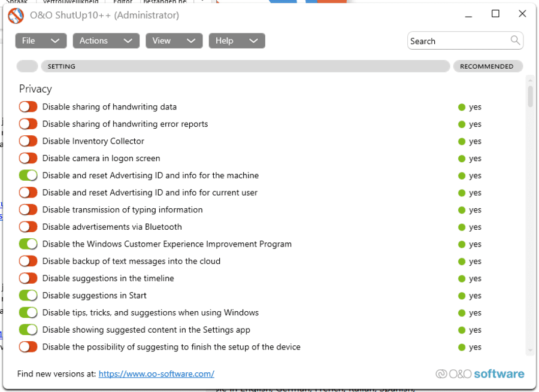Click "yes" in the handwriting error reports row
The width and height of the screenshot is (539, 392).
[x=475, y=124]
